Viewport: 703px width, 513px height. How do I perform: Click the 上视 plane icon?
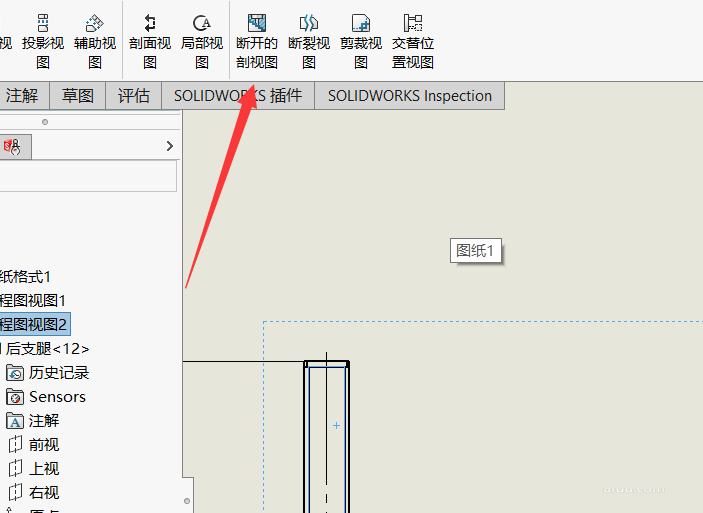15,468
